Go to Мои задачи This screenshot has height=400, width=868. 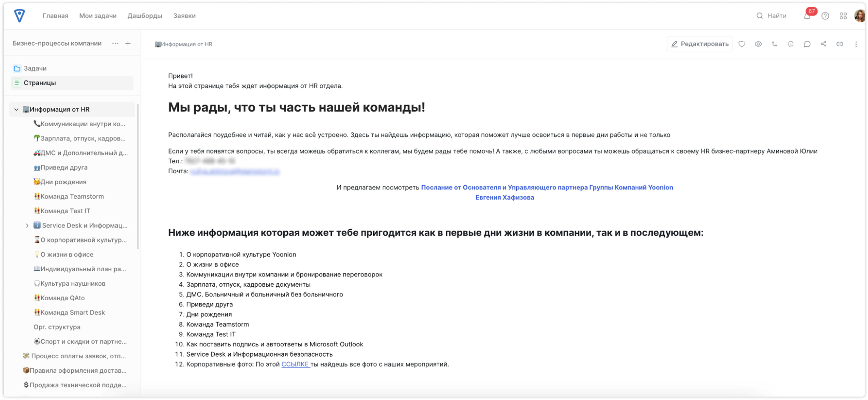click(x=98, y=16)
